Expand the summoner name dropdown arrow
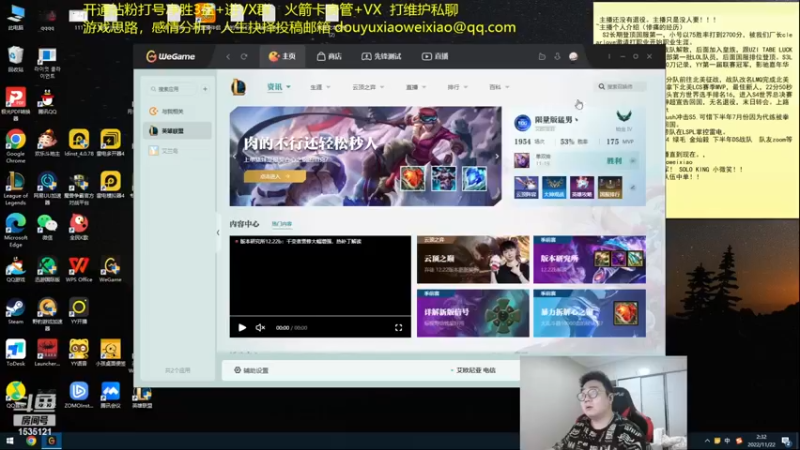This screenshot has height=450, width=800. point(577,120)
